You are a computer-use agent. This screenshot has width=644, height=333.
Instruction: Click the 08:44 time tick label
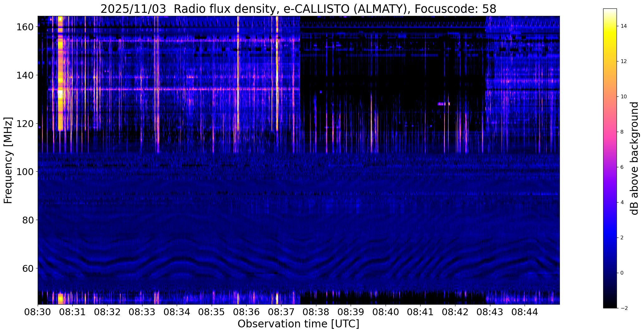point(525,312)
